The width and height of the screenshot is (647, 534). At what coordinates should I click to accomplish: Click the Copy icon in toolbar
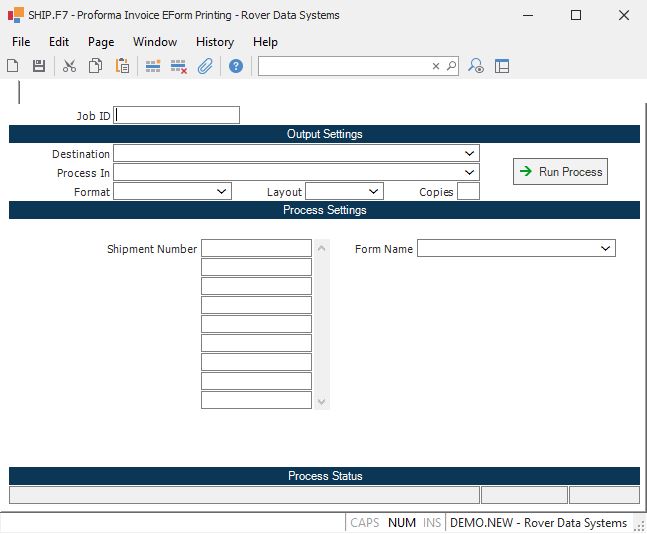click(95, 66)
